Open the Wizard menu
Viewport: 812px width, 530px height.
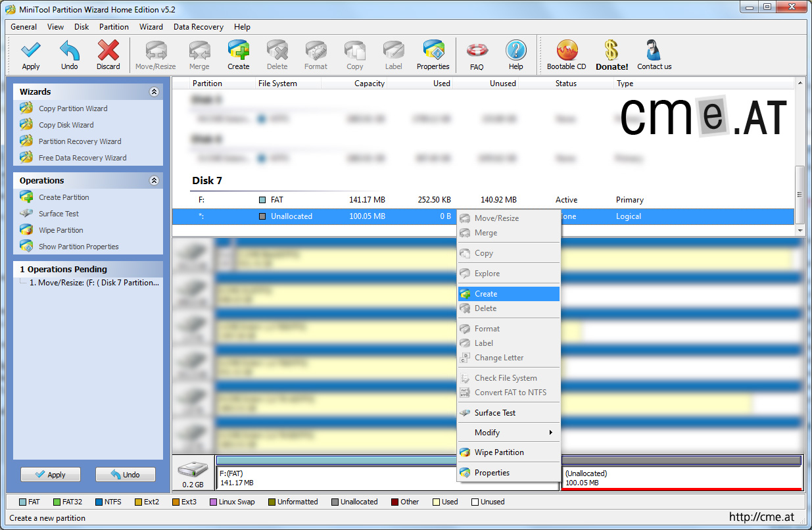click(151, 27)
